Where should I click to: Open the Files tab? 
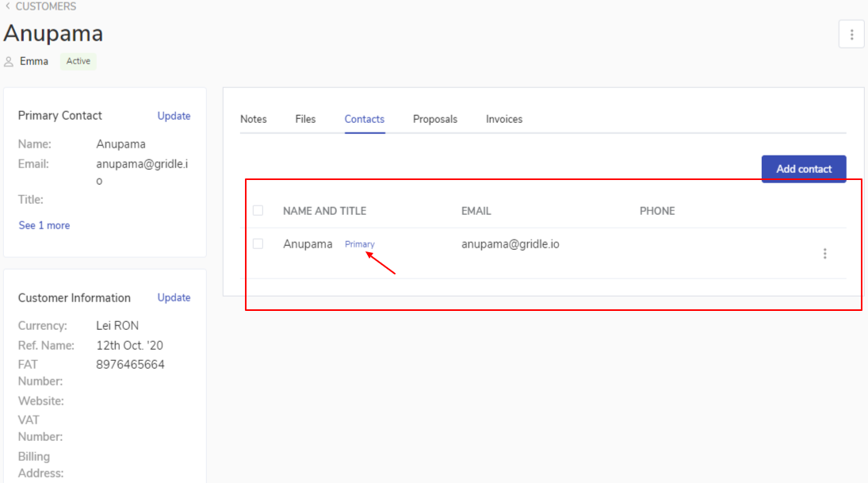point(305,119)
